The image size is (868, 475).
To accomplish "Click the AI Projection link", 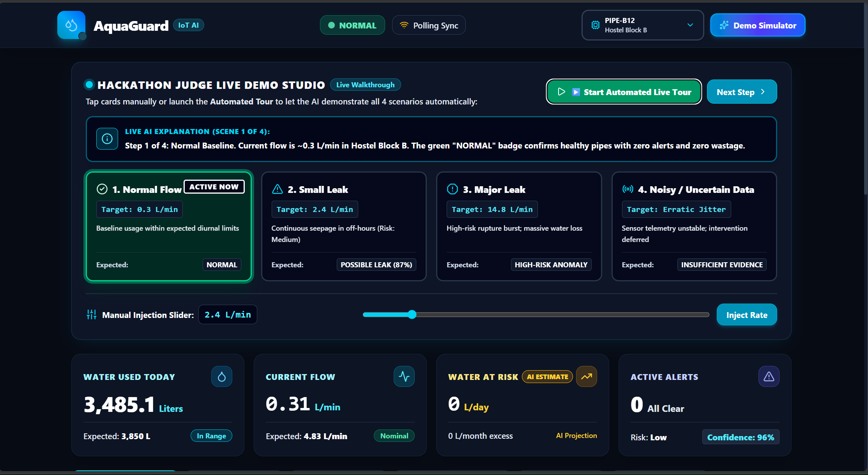I will click(576, 435).
